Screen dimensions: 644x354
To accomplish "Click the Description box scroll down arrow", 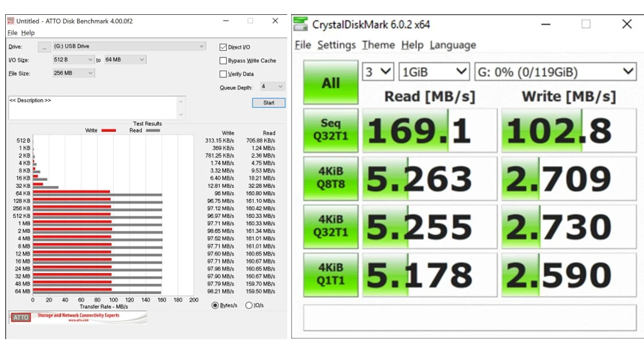I will pyautogui.click(x=181, y=115).
